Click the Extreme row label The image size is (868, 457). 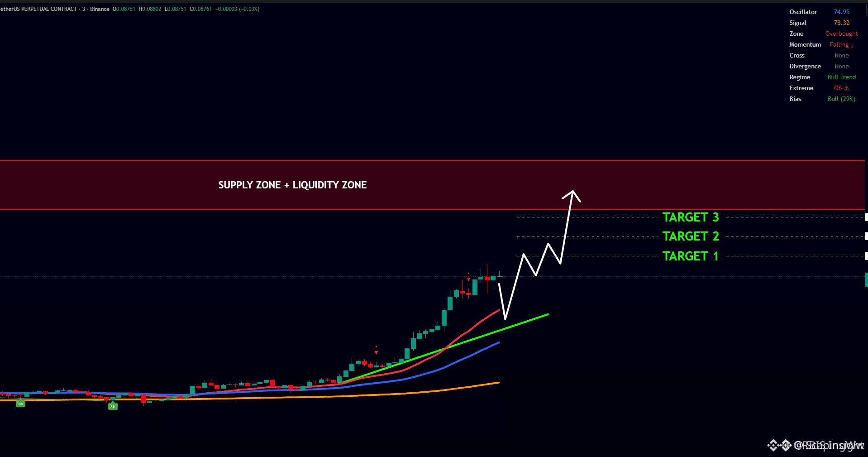point(801,88)
